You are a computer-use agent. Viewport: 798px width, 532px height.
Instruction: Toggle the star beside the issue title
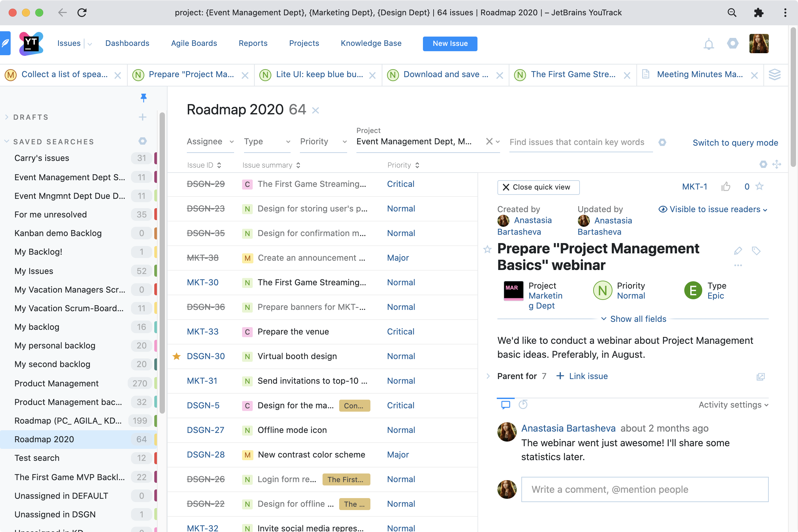[487, 249]
